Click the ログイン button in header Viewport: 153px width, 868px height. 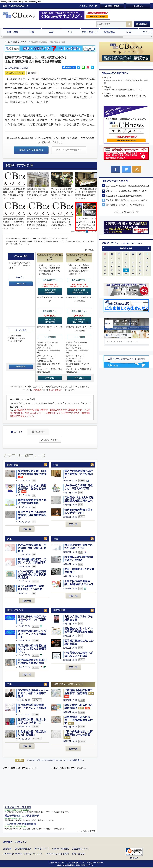[138, 6]
